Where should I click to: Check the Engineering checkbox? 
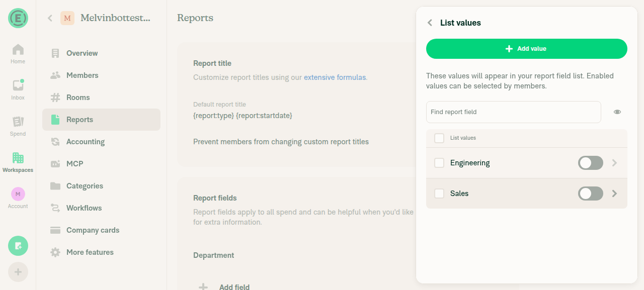(x=439, y=163)
